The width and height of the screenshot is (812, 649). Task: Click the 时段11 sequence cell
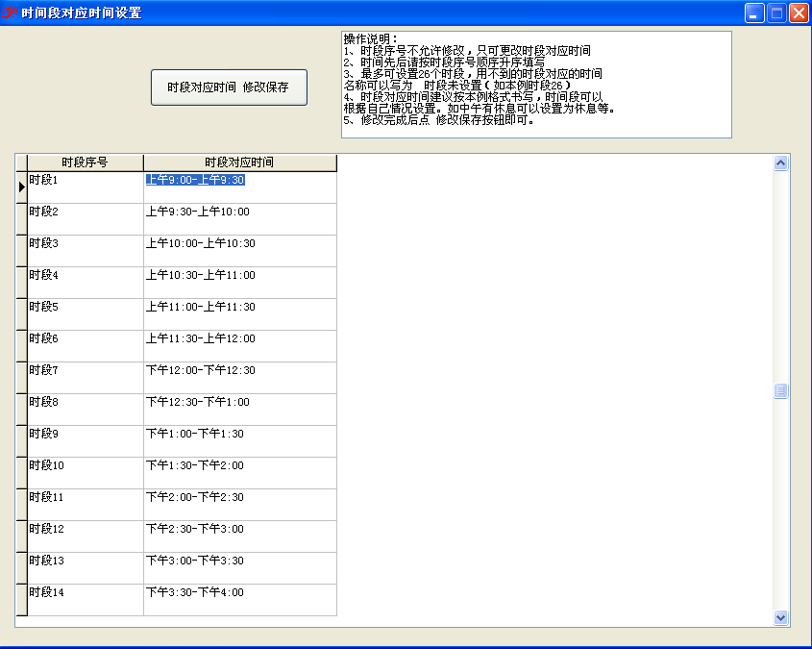coord(85,505)
